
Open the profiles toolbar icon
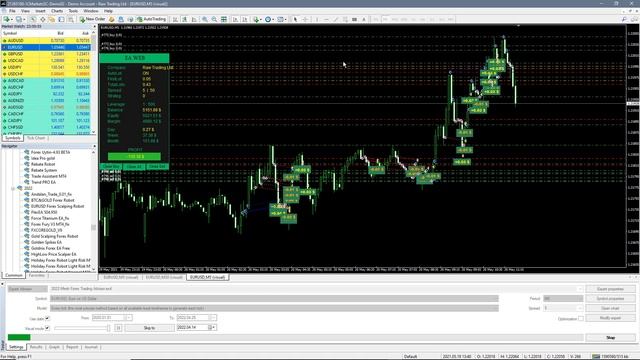click(19, 19)
